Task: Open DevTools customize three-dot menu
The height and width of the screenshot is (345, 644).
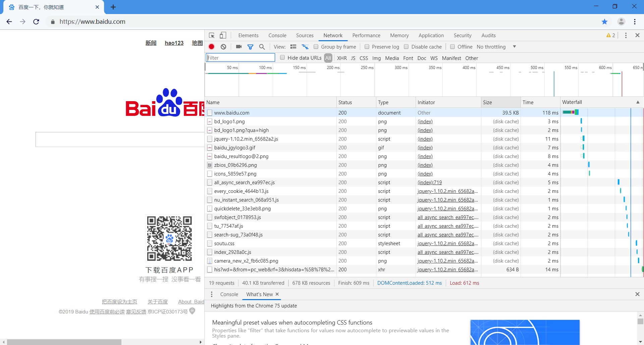Action: [x=626, y=36]
